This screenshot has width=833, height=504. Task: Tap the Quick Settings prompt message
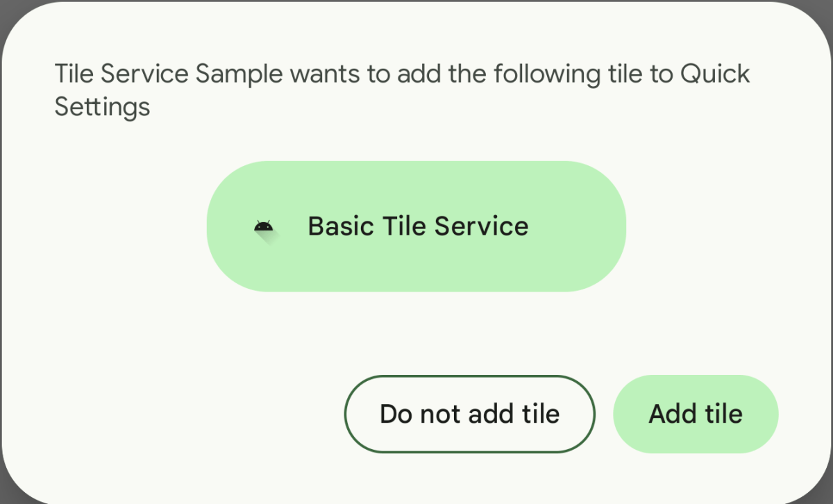[x=402, y=89]
